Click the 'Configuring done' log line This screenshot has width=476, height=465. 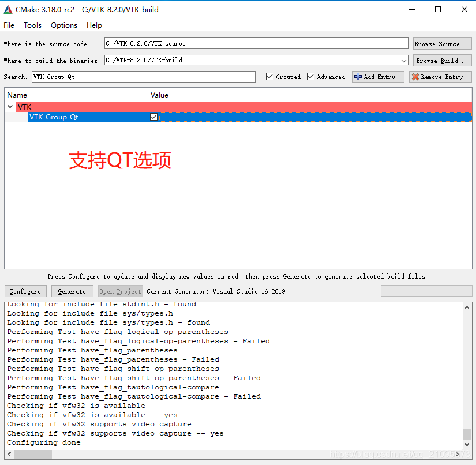[44, 442]
